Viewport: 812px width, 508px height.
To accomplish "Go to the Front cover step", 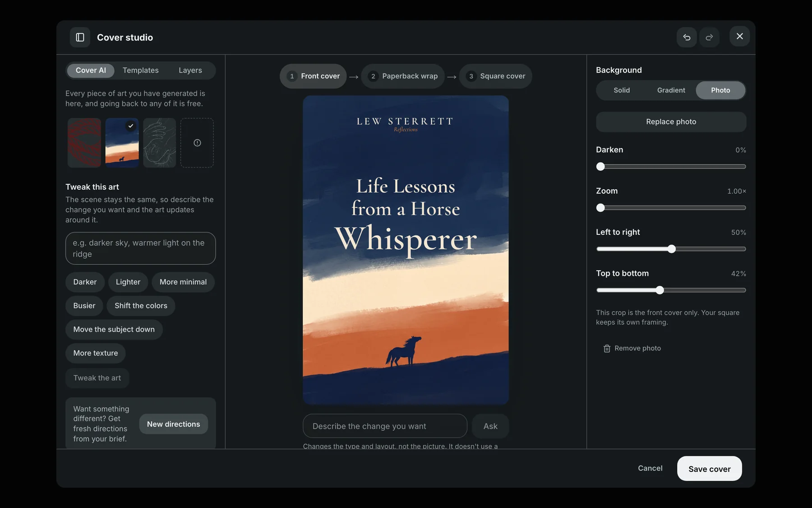I will coord(313,76).
